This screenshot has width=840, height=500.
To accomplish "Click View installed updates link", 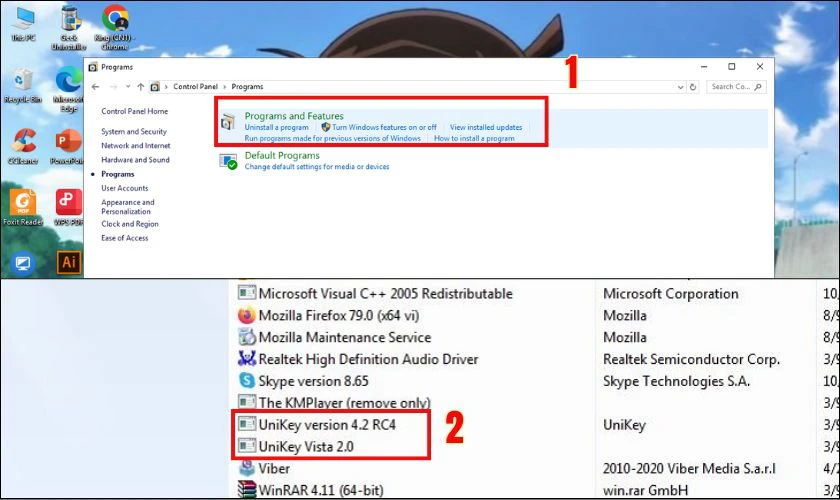I will (x=486, y=128).
